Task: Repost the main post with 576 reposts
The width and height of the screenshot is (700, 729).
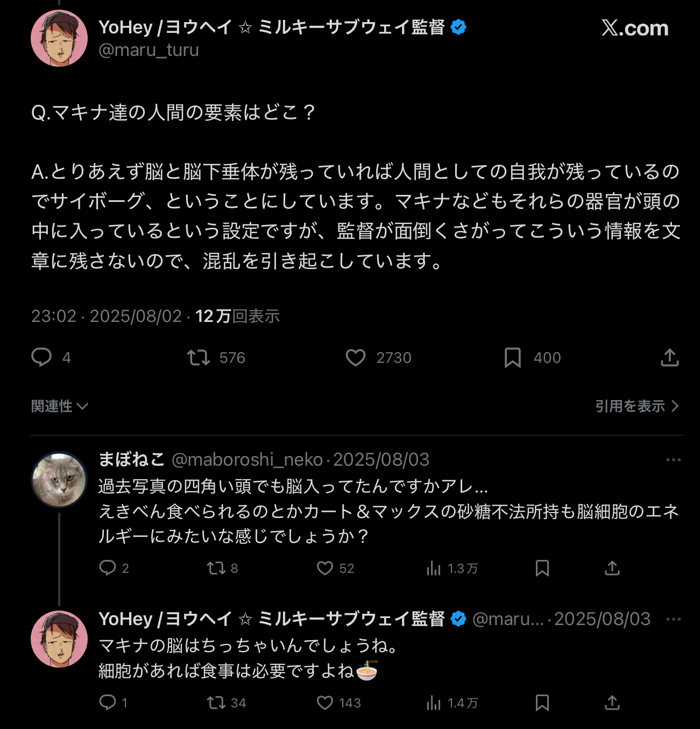Action: (199, 358)
